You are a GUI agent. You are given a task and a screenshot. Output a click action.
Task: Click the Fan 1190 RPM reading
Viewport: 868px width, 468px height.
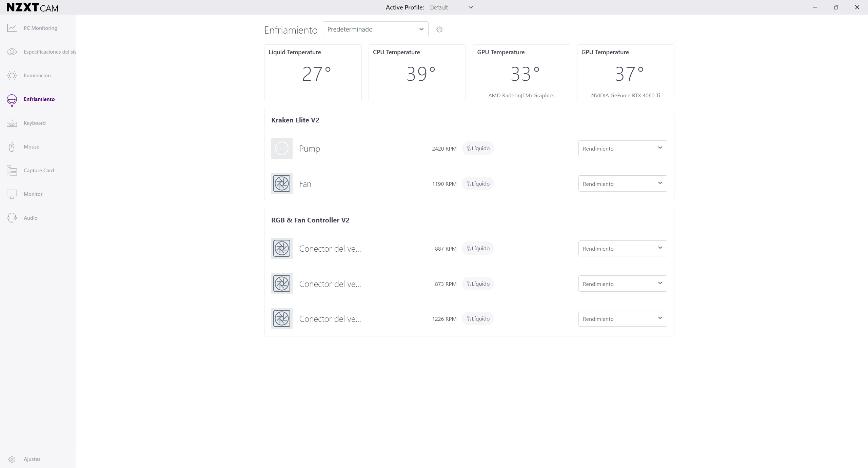[444, 184]
